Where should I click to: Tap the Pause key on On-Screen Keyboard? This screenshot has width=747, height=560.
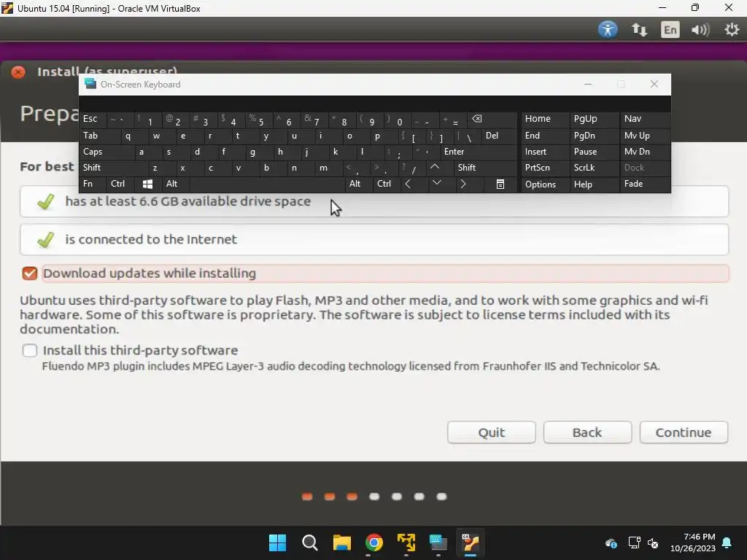(x=595, y=152)
